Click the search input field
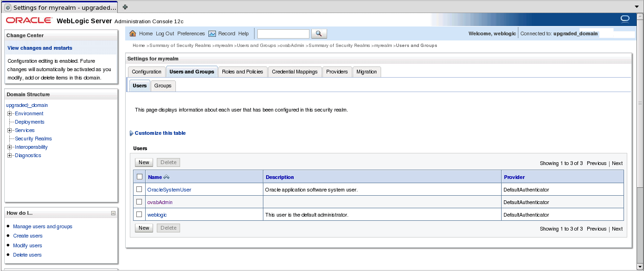The height and width of the screenshot is (271, 644). (x=283, y=33)
